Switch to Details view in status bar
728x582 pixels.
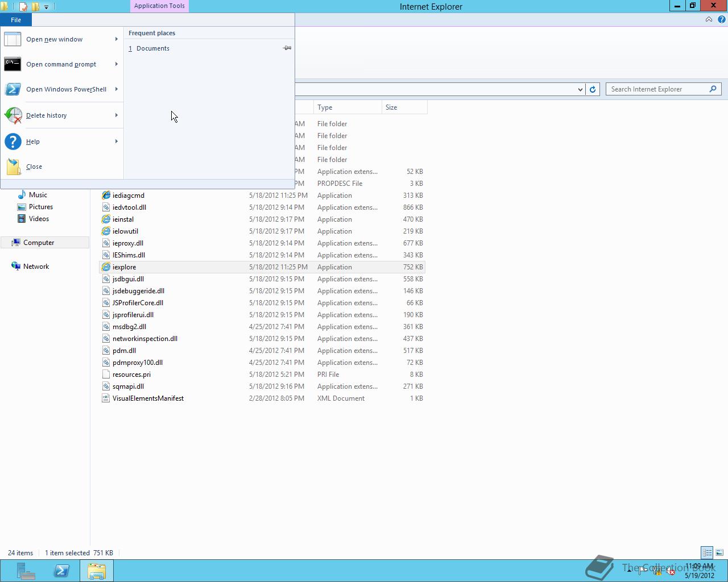pyautogui.click(x=707, y=552)
